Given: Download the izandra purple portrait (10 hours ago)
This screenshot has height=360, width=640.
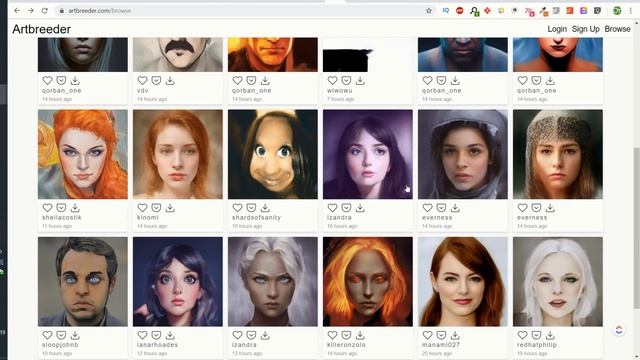Looking at the screenshot, I should 360,208.
